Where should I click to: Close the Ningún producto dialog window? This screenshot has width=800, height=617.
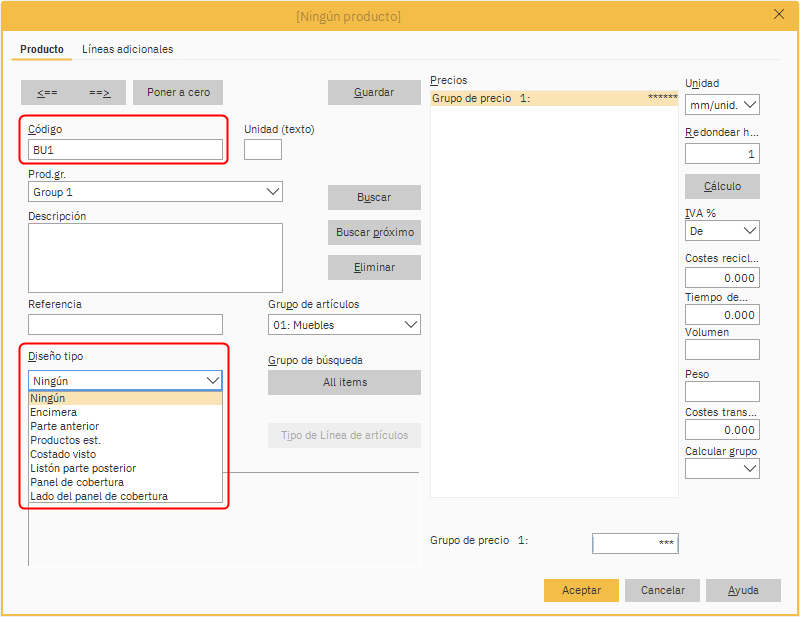(779, 14)
